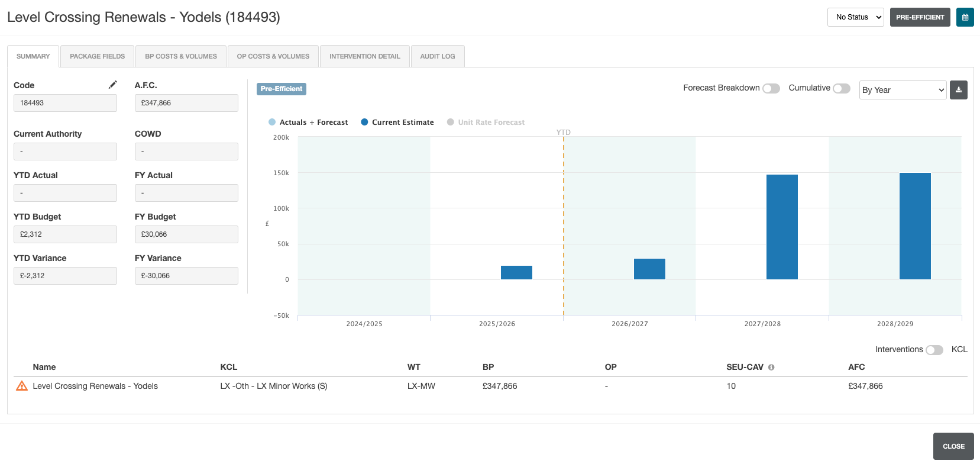
Task: Click the 2027/2028 blue chart bar
Action: [782, 227]
